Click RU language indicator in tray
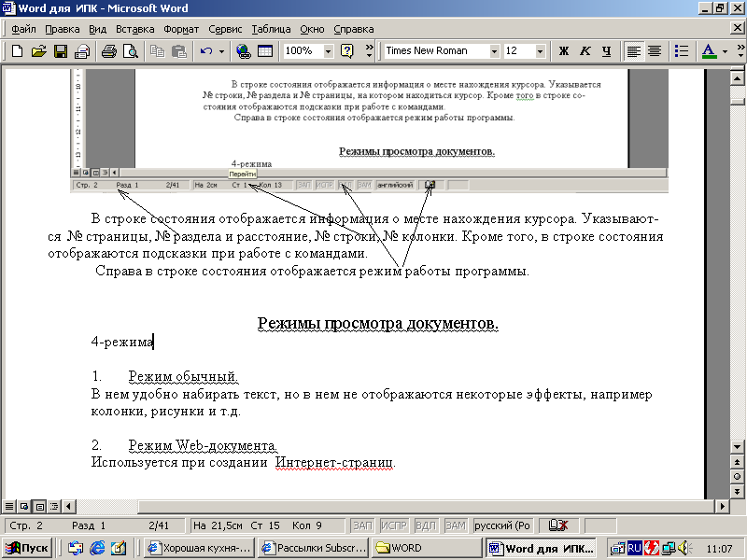Image resolution: width=747 pixels, height=560 pixels. (x=634, y=548)
